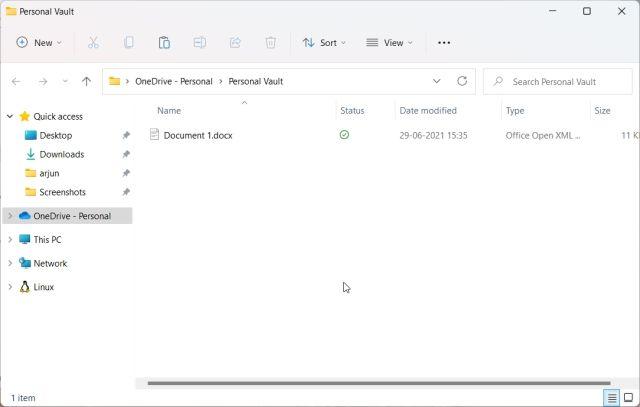Click the Search Personal Vault field

[x=558, y=82]
